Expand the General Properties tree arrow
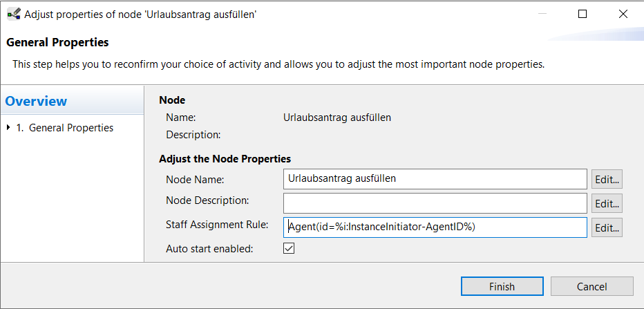Viewport: 644px width, 309px height. 8,128
